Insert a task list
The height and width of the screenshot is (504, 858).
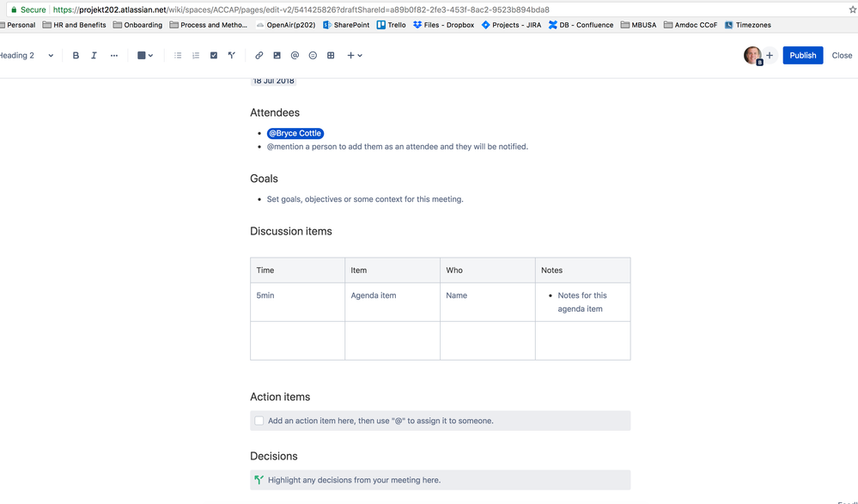tap(213, 55)
